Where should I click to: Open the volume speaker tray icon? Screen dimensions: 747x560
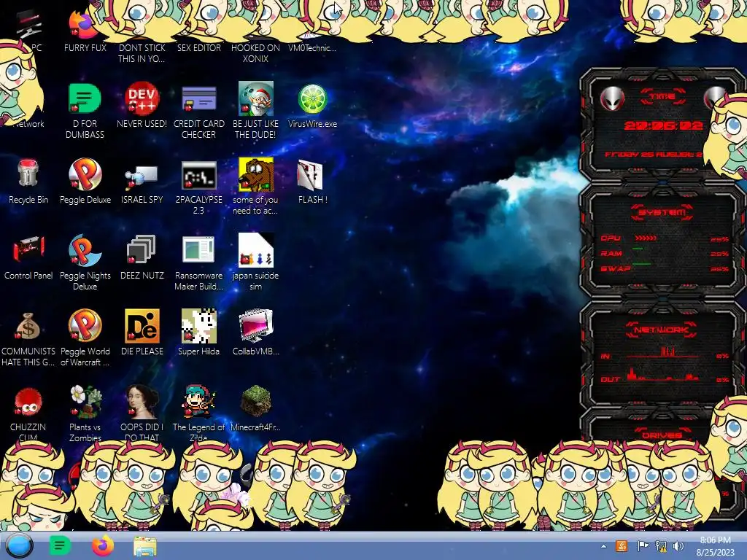point(678,545)
